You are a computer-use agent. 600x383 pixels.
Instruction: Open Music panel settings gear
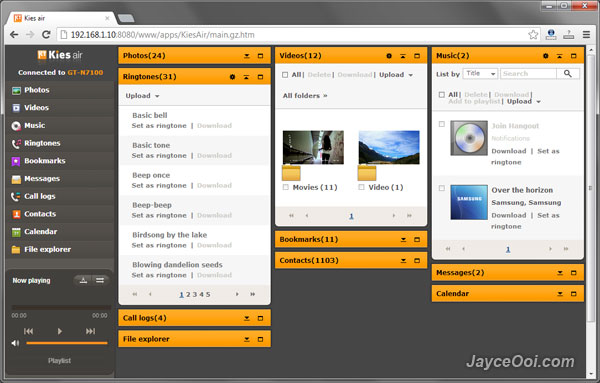click(546, 56)
